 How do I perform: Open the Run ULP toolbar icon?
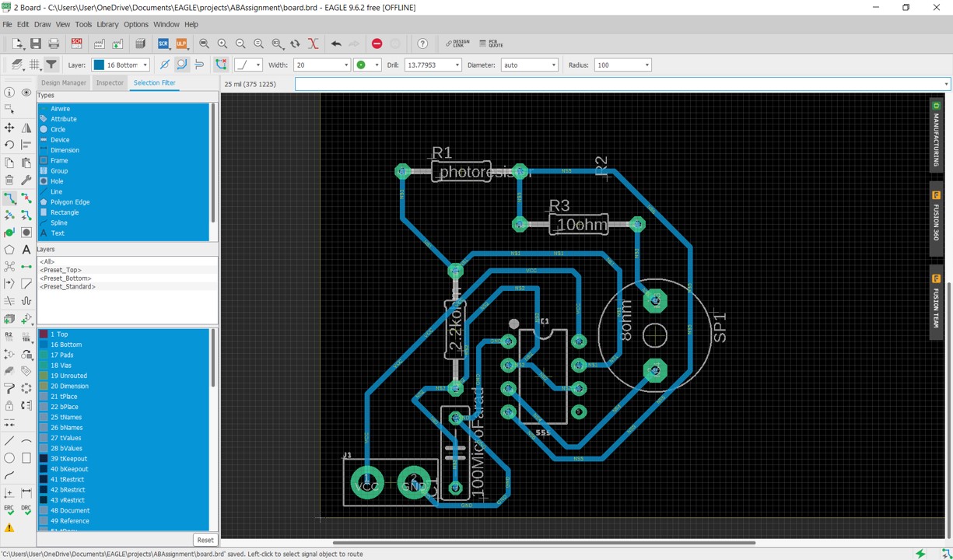[x=181, y=44]
